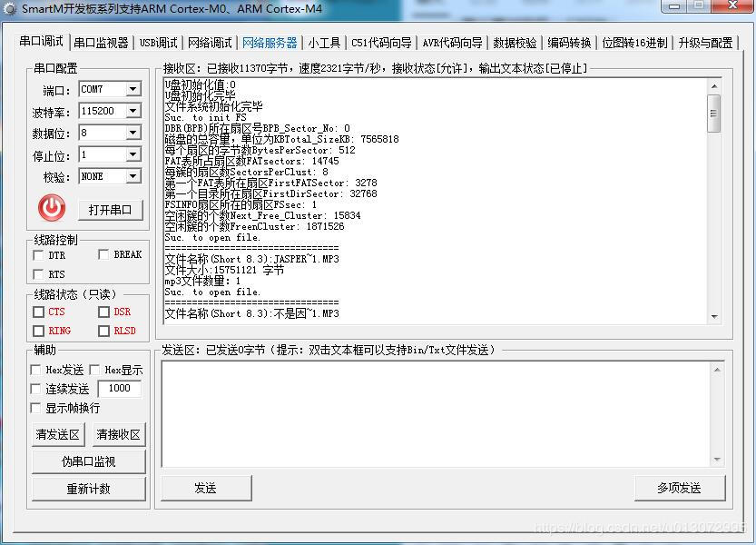
Task: Click receive area scrollbar down arrow
Action: point(714,317)
